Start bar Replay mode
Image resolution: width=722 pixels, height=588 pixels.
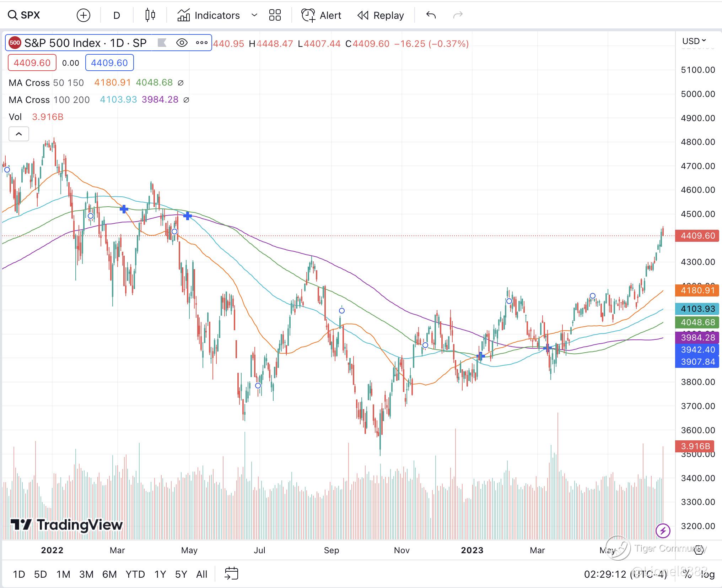(381, 15)
